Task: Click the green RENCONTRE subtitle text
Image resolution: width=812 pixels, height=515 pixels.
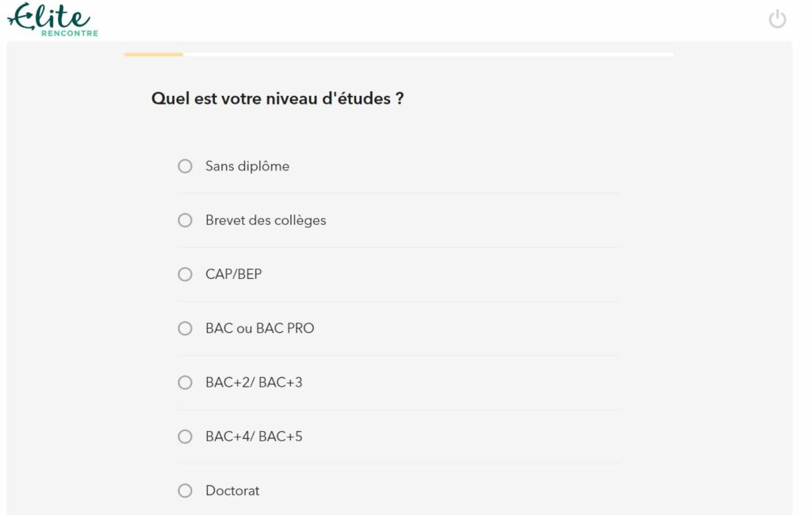Action: (x=70, y=33)
